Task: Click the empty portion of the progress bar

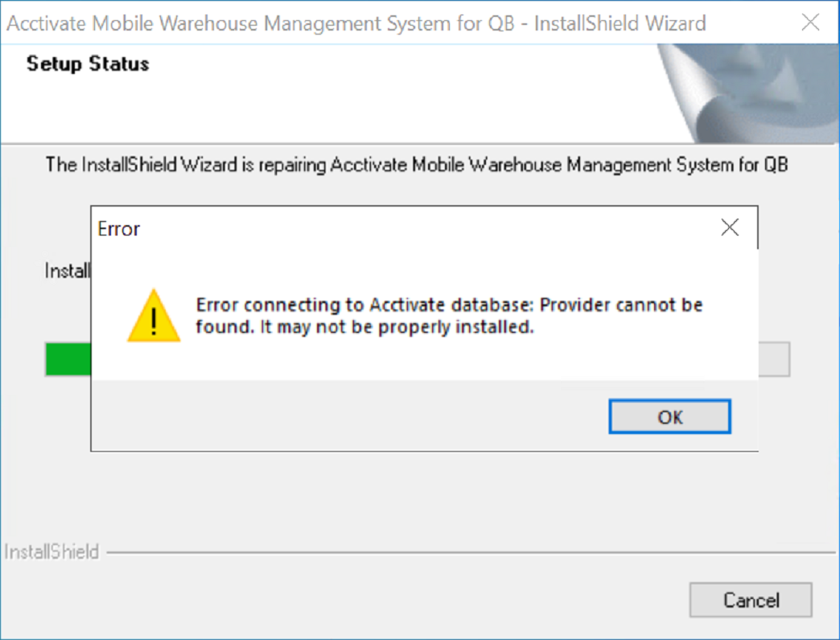Action: (x=772, y=359)
